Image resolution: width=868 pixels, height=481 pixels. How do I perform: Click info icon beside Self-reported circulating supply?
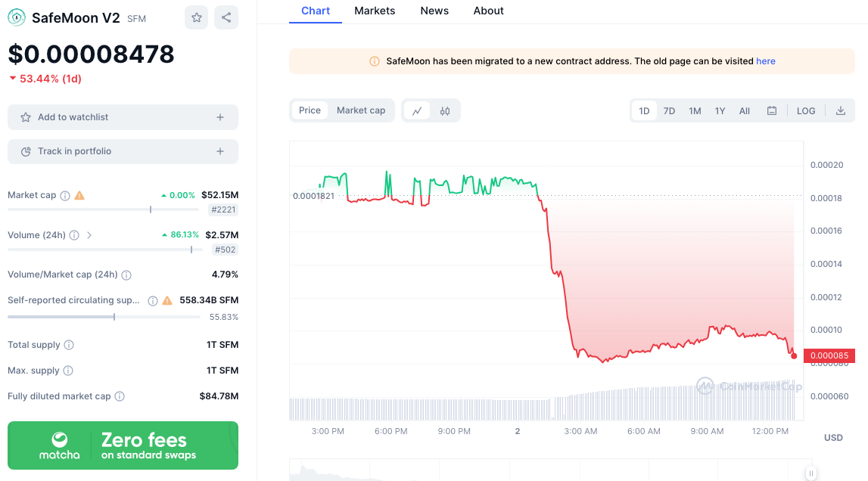[x=153, y=300]
